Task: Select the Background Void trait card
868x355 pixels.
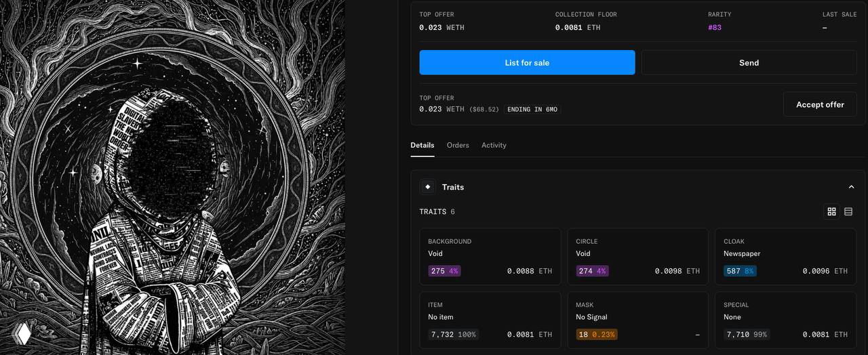Action: tap(490, 256)
